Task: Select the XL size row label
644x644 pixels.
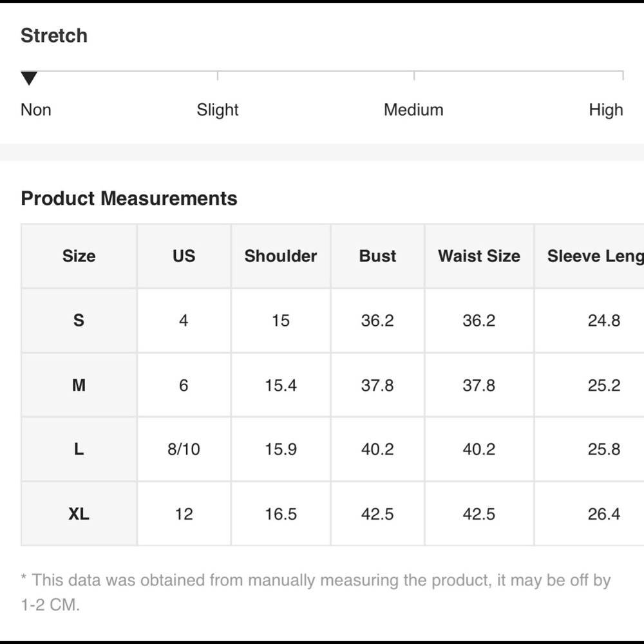Action: 79,514
